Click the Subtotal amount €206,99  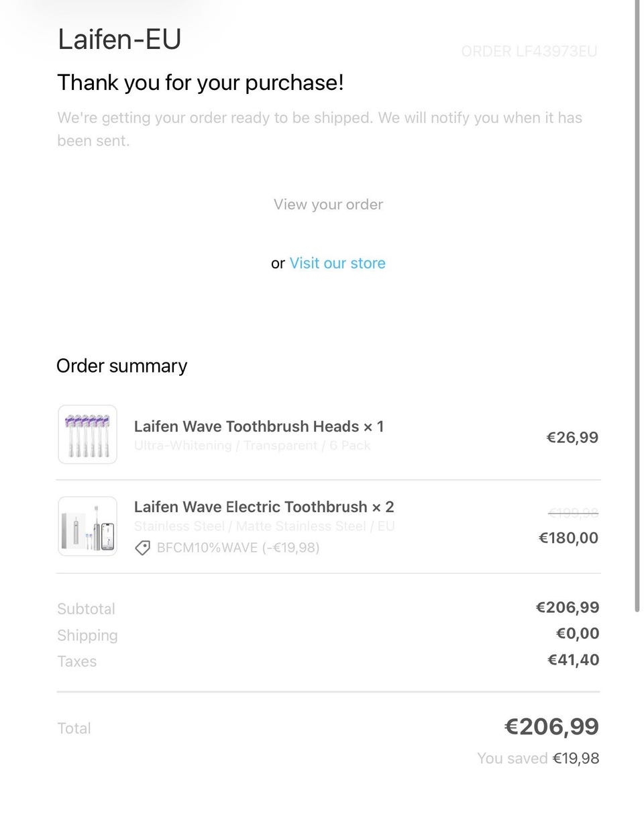(x=568, y=607)
